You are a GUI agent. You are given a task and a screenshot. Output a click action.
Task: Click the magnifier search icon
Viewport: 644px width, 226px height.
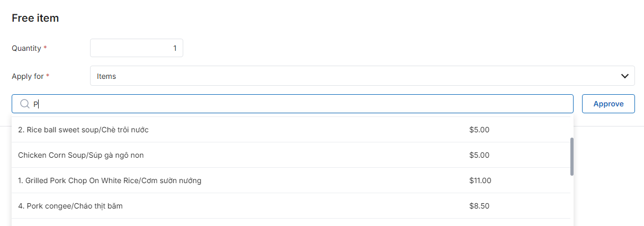pos(24,104)
